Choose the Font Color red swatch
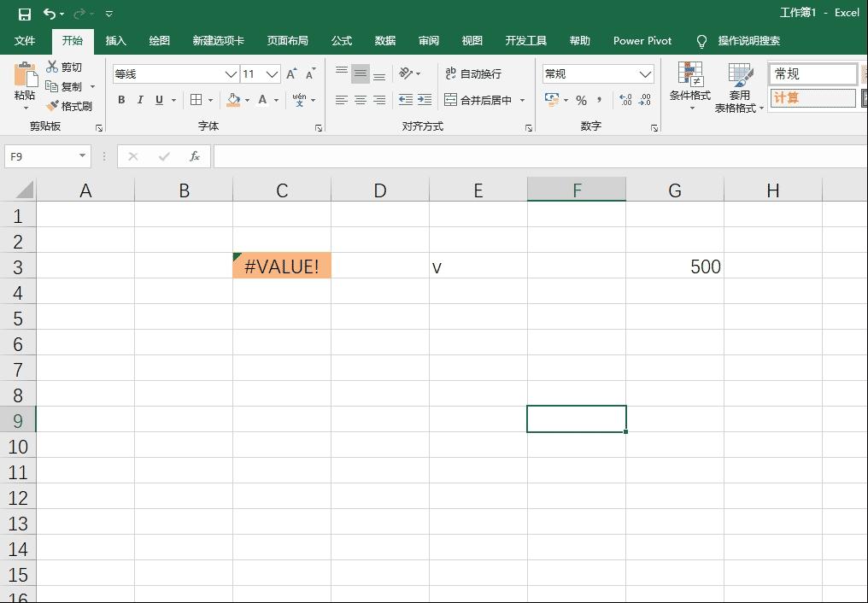The width and height of the screenshot is (868, 603). pos(261,100)
